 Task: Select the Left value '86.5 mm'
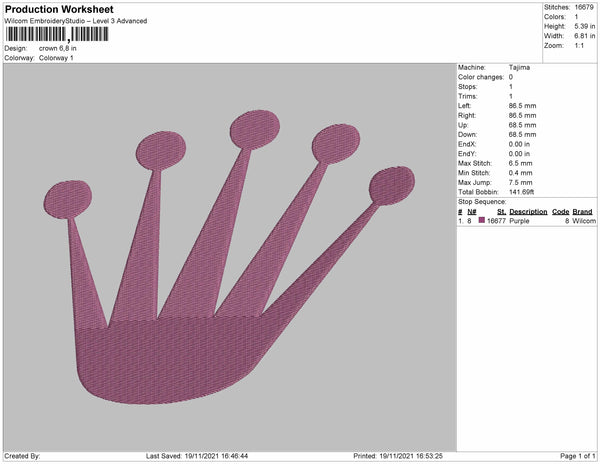click(522, 106)
